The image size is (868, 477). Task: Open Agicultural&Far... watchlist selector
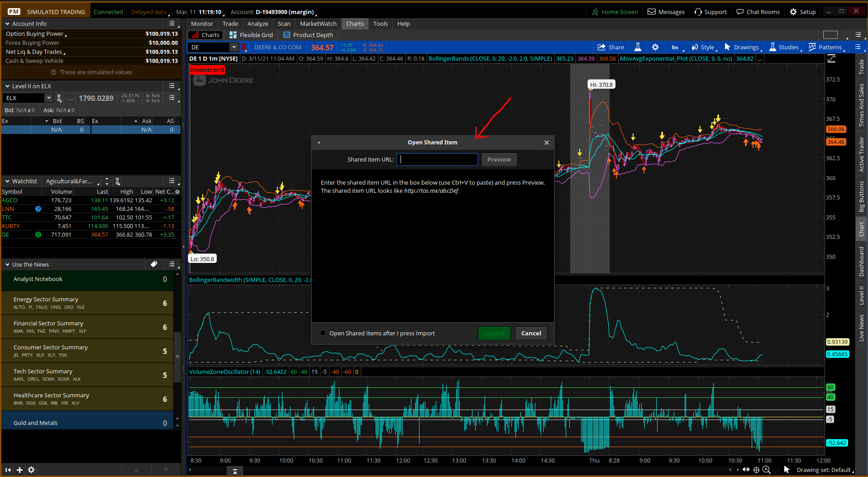click(x=73, y=181)
